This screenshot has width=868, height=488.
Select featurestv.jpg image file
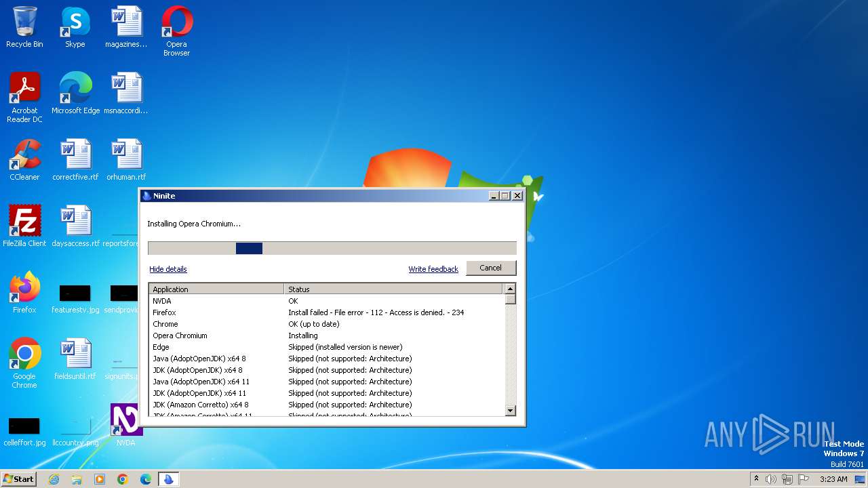click(x=75, y=298)
